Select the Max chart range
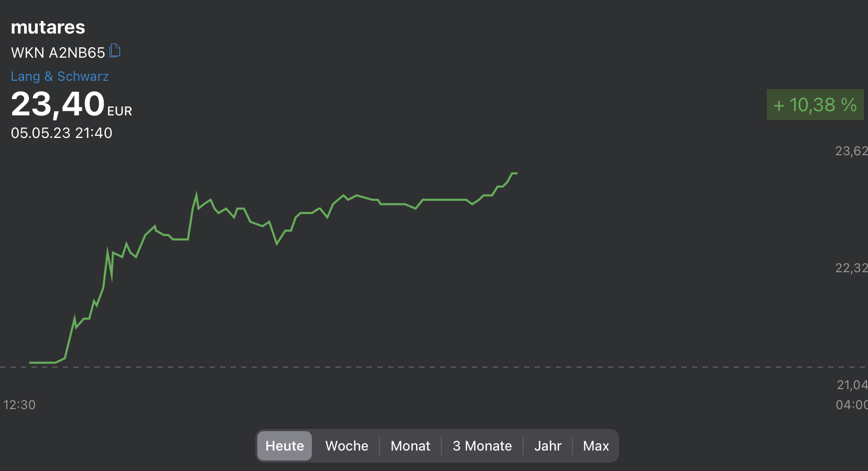 tap(596, 446)
